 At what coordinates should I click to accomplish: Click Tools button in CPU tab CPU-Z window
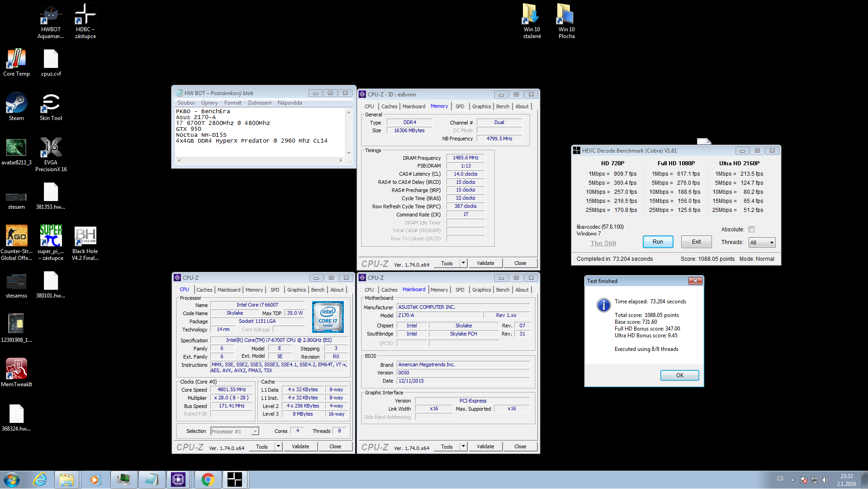pos(262,446)
